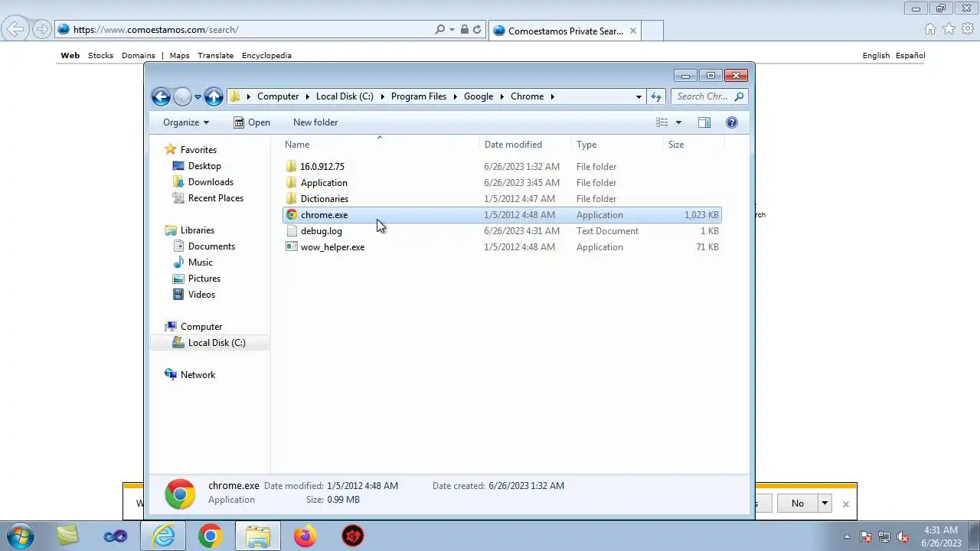Click the Windows Start button
This screenshot has width=980, height=551.
click(x=21, y=536)
